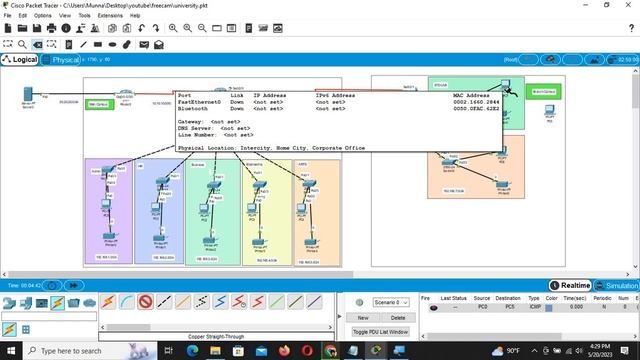Open the Options menu
The width and height of the screenshot is (640, 360).
[42, 16]
